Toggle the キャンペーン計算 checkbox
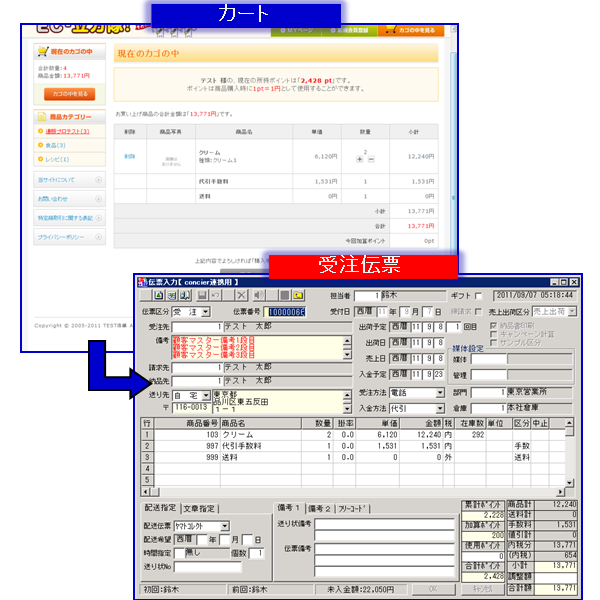Viewport: 600px width, 600px height. tap(494, 334)
